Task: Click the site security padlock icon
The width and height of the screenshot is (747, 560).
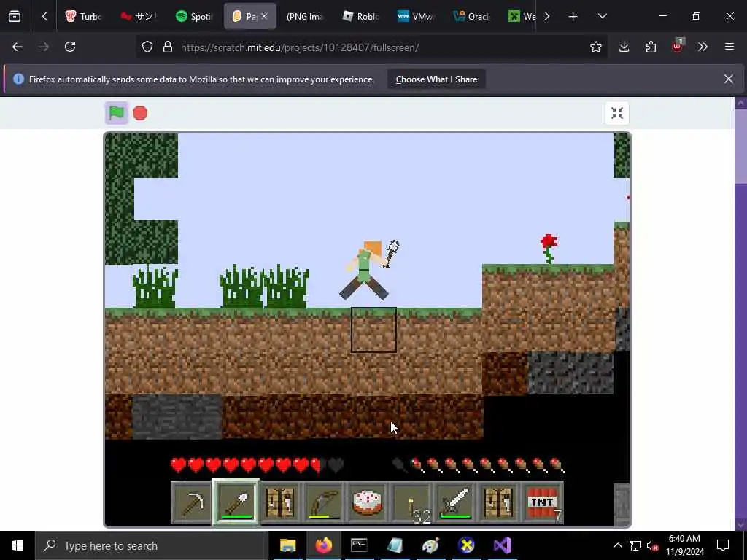Action: (168, 47)
